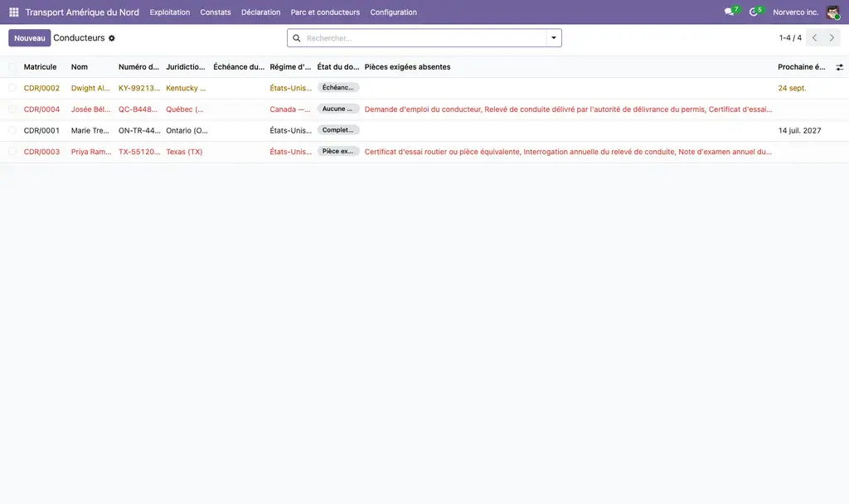
Task: Click the QC-B448... licence number cell
Action: [x=138, y=109]
